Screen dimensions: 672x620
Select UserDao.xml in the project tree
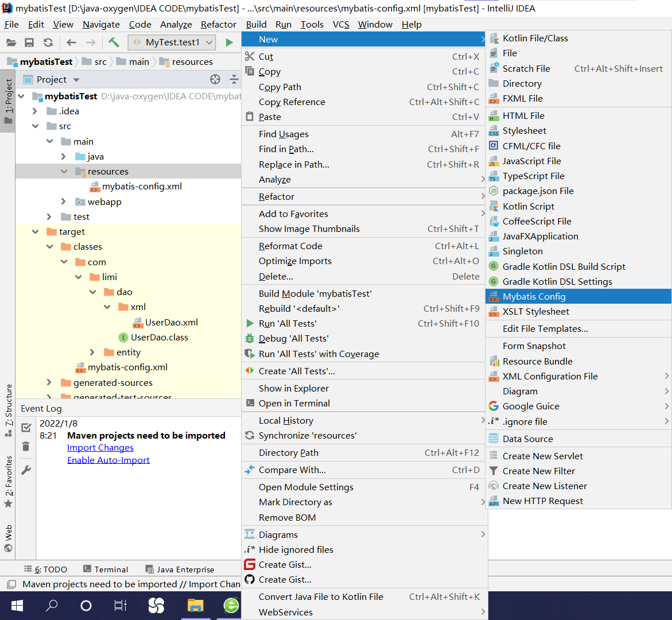(166, 323)
